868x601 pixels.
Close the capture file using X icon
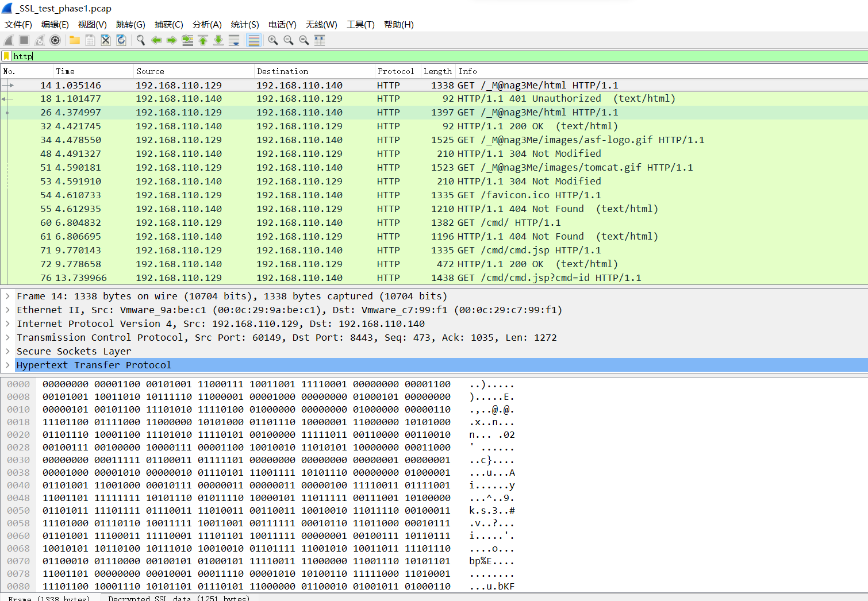pyautogui.click(x=106, y=40)
